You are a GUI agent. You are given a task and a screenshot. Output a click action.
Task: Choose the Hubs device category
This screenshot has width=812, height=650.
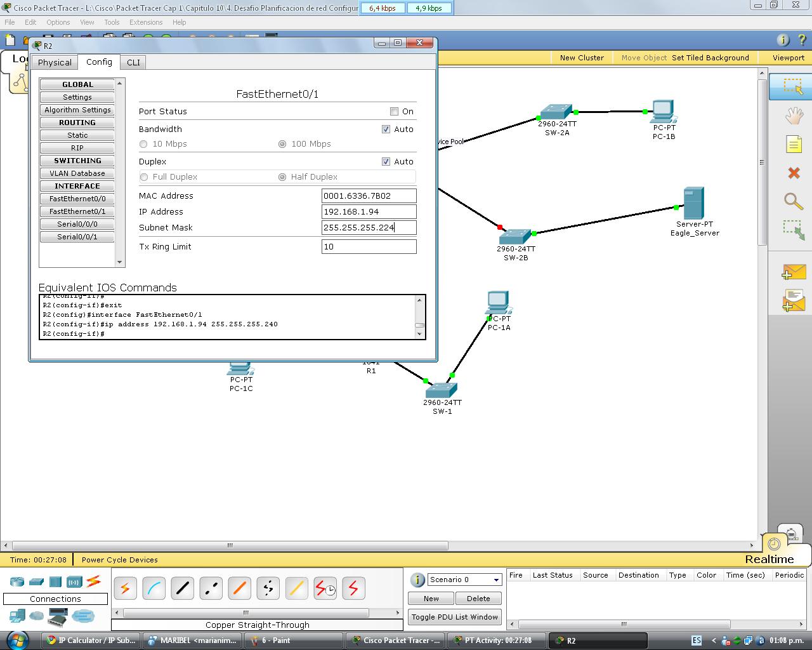click(55, 581)
